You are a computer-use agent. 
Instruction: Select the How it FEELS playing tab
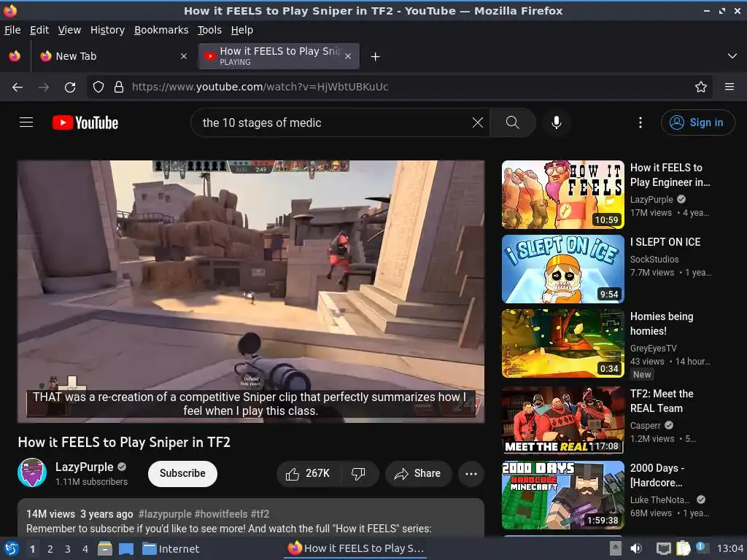tap(279, 56)
